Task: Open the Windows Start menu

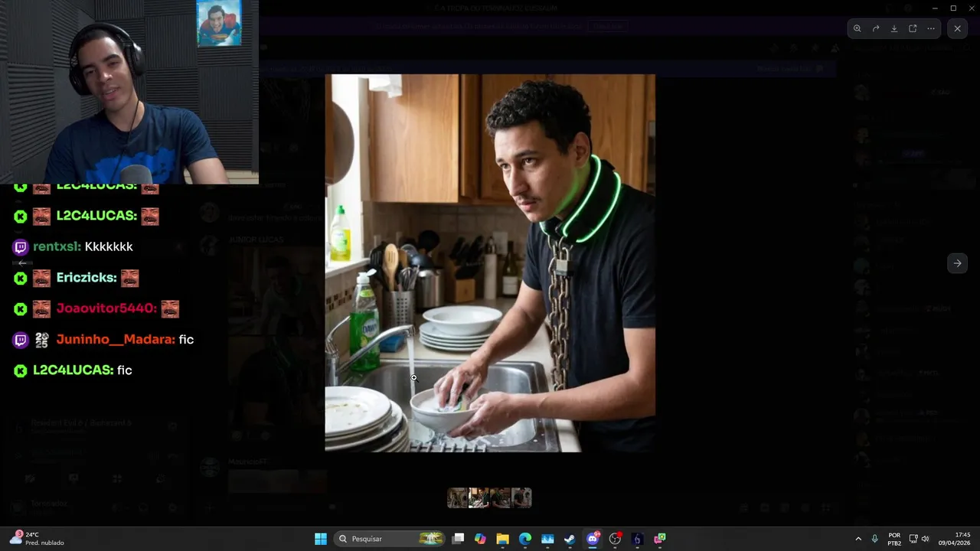Action: [321, 539]
